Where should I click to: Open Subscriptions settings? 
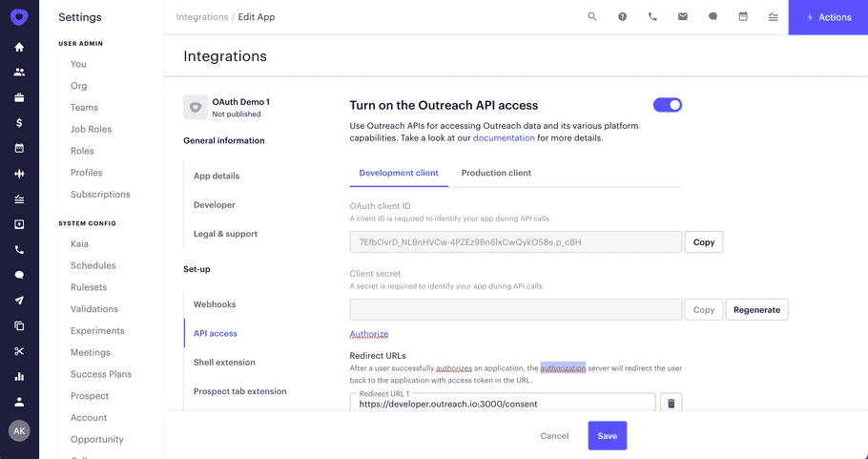coord(100,195)
